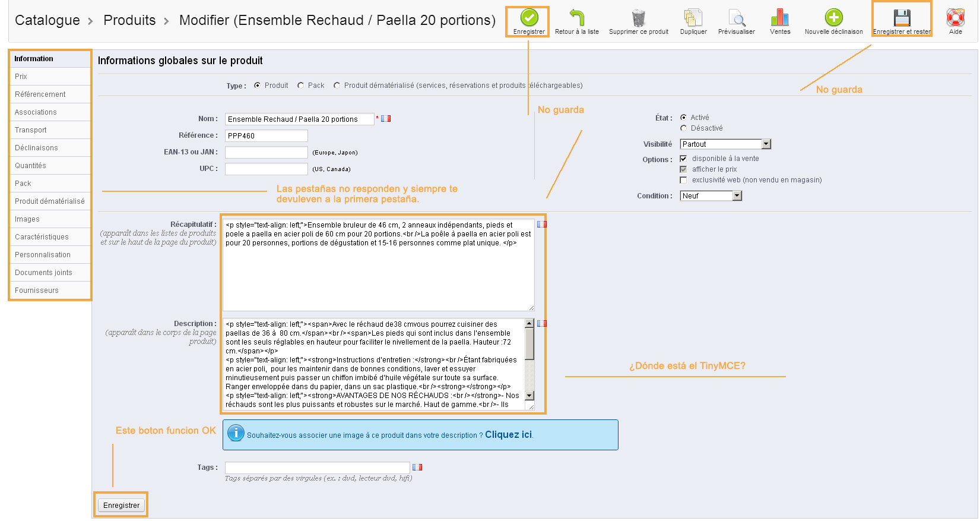Screen dimensions: 980x521
Task: Open Aide lifebuoy help icon
Action: [x=956, y=17]
